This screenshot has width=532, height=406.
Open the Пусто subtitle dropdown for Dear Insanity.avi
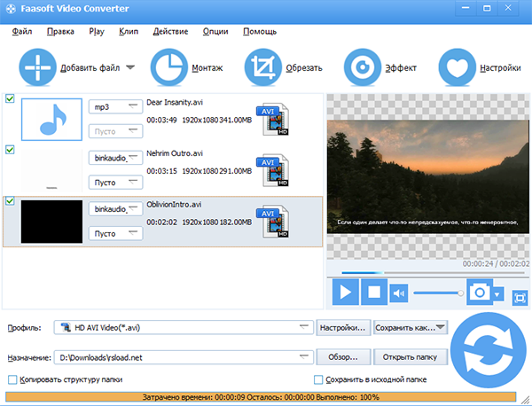(115, 131)
